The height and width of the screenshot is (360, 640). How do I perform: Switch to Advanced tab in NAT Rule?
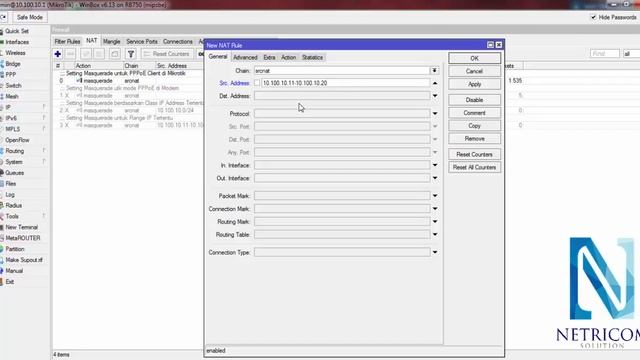pos(245,58)
